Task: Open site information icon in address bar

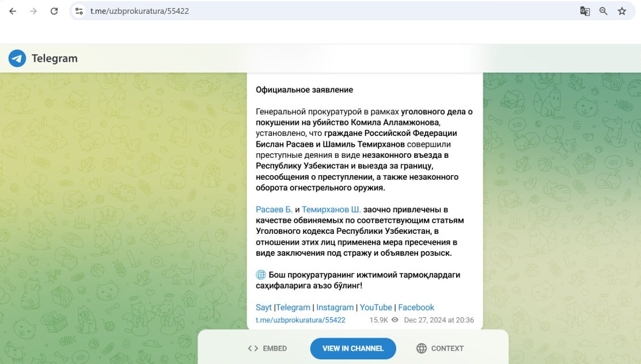Action: (79, 11)
